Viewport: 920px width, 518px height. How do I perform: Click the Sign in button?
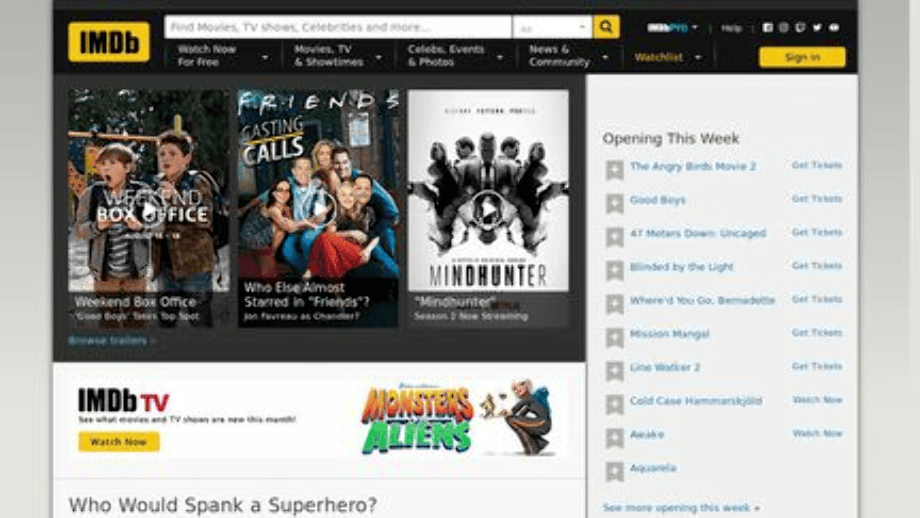(802, 57)
